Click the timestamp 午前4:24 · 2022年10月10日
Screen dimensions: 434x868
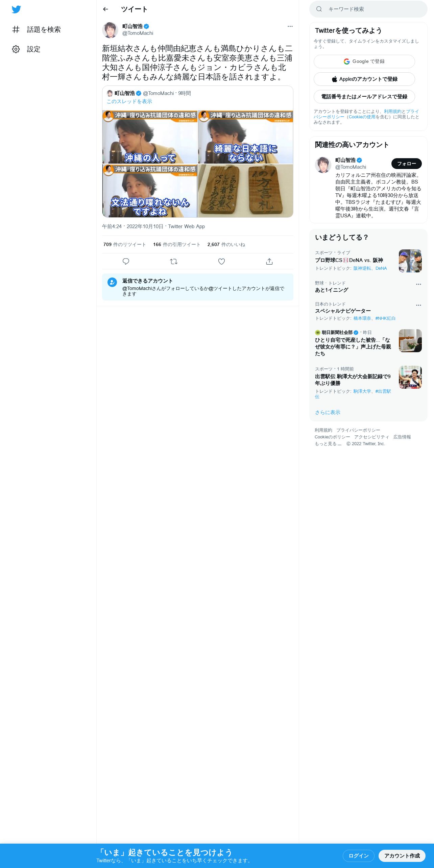(x=132, y=226)
